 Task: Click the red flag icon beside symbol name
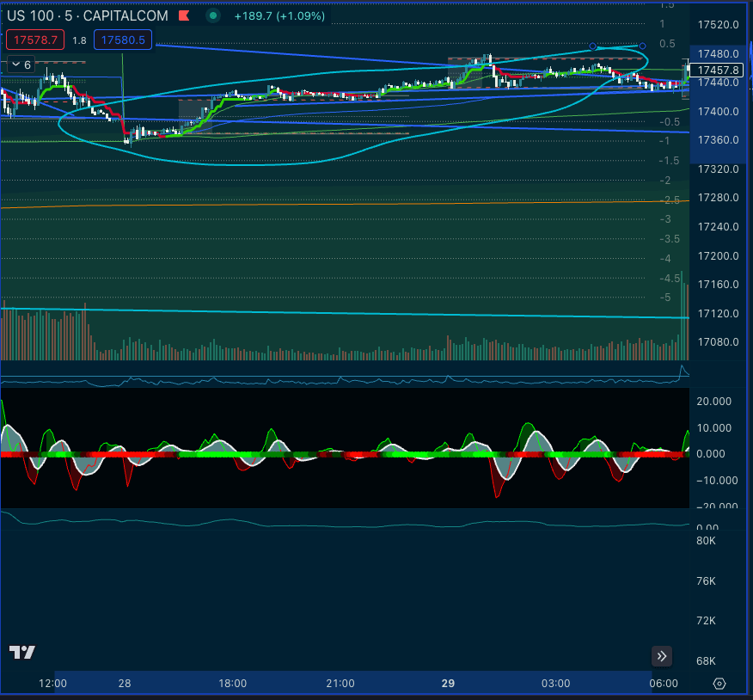[x=185, y=15]
